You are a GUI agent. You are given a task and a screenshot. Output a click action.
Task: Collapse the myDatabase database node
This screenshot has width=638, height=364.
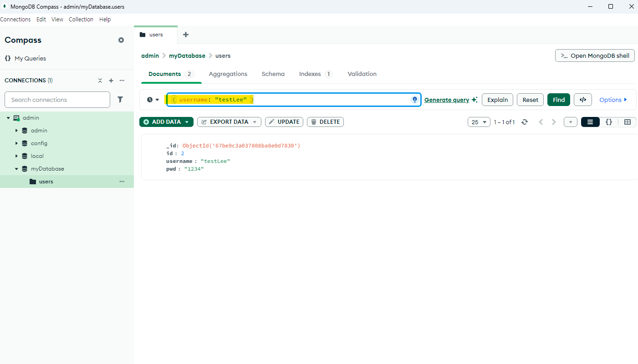point(16,169)
